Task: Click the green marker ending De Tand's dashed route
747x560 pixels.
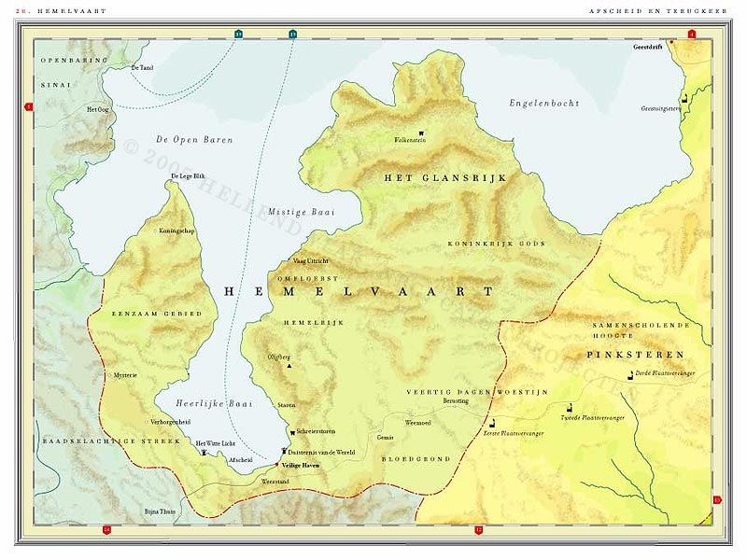Action: [239, 35]
